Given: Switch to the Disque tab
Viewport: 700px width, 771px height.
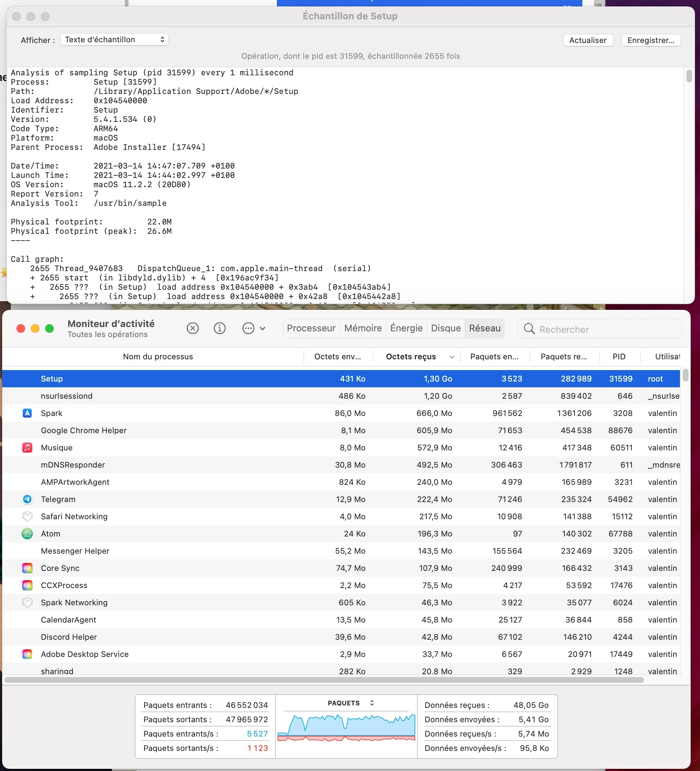Looking at the screenshot, I should click(446, 328).
